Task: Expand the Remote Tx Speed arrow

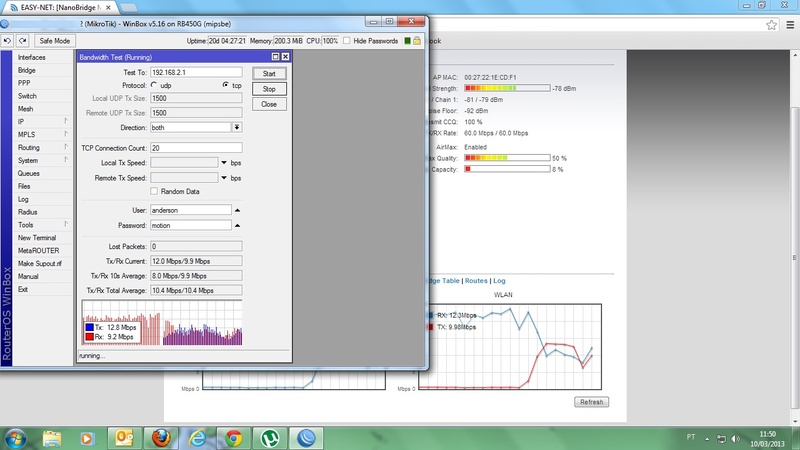Action: tap(224, 178)
